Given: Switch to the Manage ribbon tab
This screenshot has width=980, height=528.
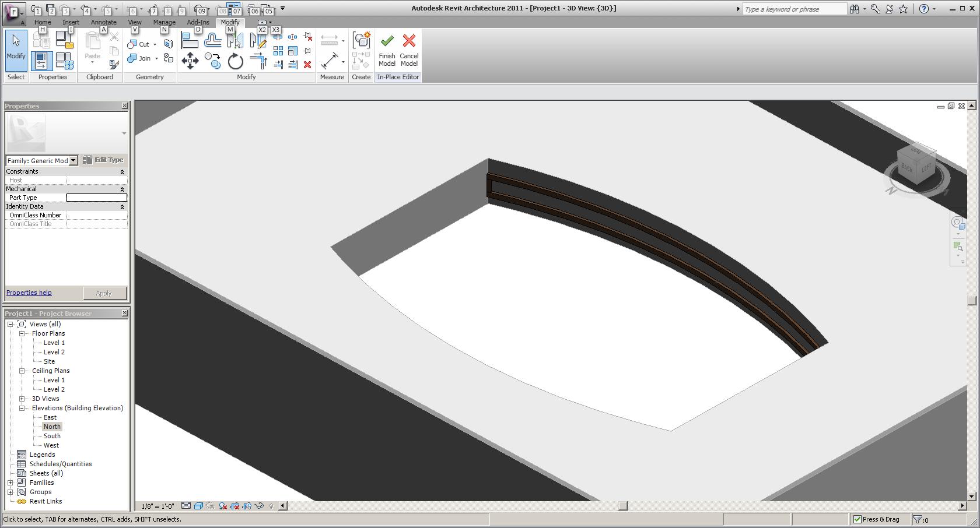Looking at the screenshot, I should [164, 22].
